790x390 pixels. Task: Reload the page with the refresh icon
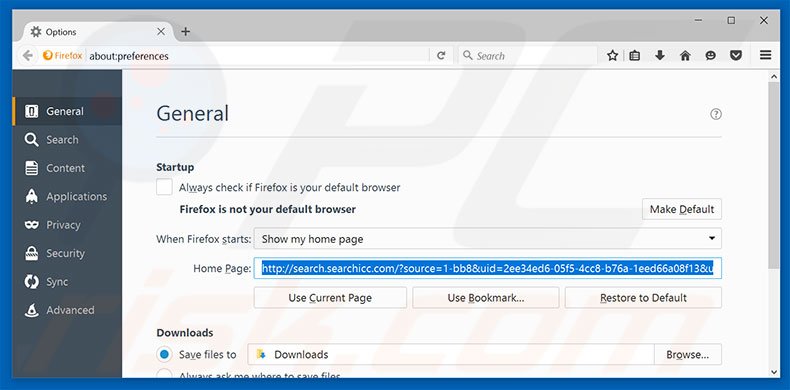[441, 55]
